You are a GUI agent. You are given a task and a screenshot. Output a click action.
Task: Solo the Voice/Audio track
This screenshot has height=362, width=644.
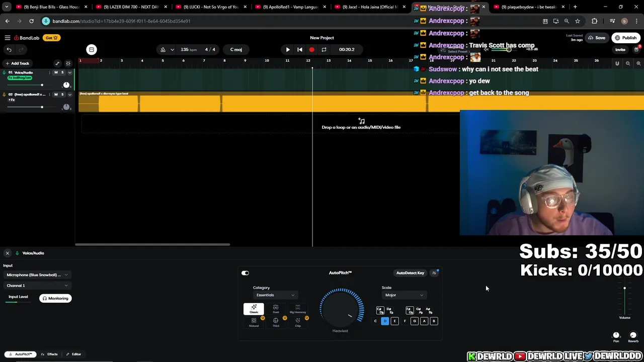(62, 72)
